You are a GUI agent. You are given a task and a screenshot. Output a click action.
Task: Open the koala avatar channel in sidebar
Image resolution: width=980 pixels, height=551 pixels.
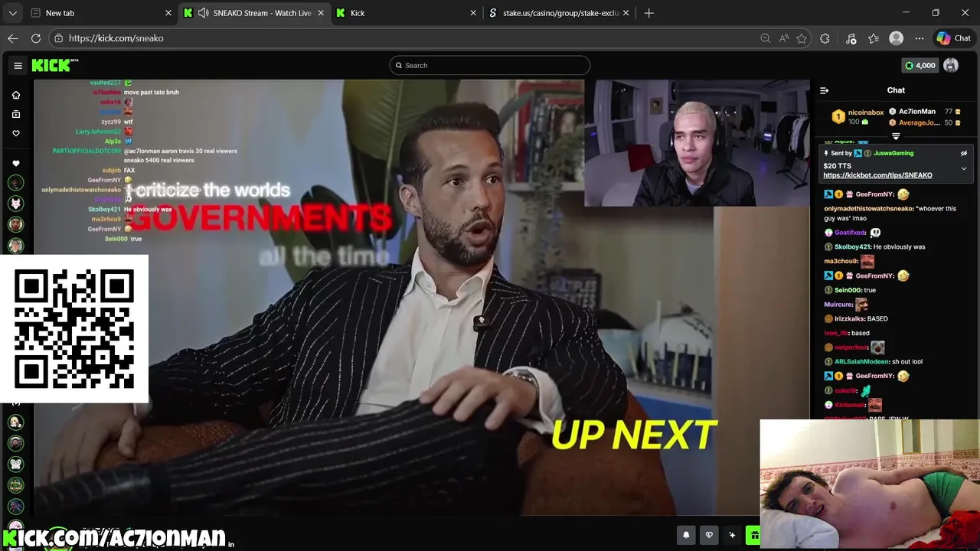click(x=16, y=464)
